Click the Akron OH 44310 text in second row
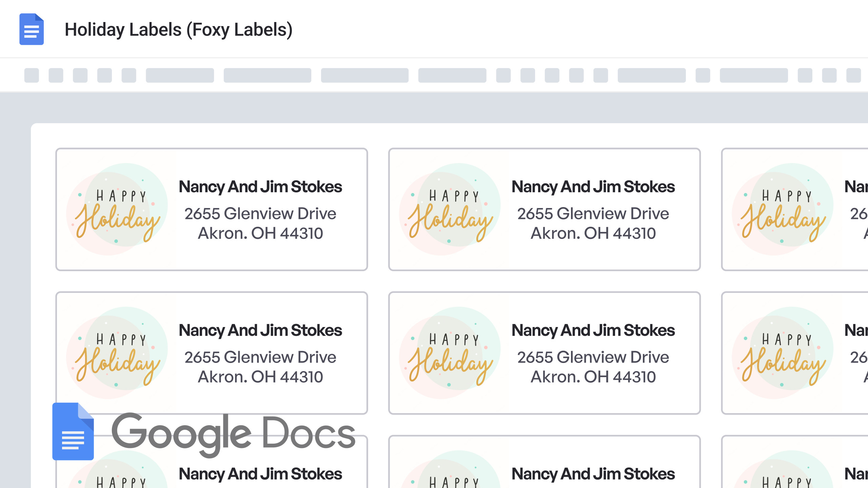Viewport: 868px width, 488px height. coord(260,377)
